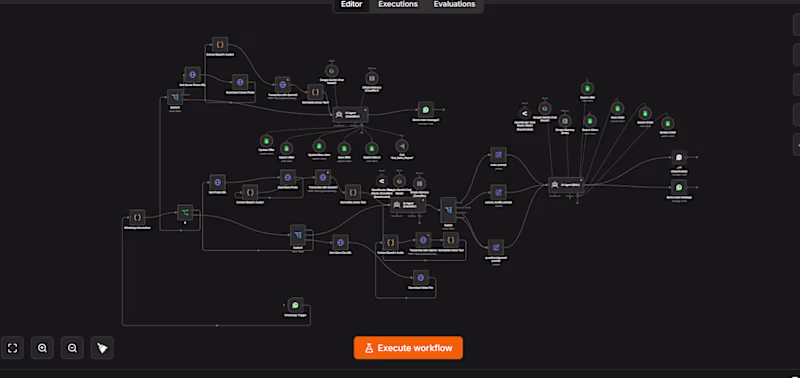
Task: Select the WhatsApp Trigger node
Action: 295,305
